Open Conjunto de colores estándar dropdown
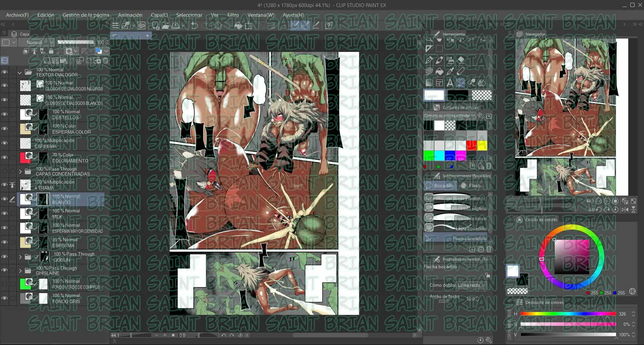The width and height of the screenshot is (644, 345). point(449,116)
